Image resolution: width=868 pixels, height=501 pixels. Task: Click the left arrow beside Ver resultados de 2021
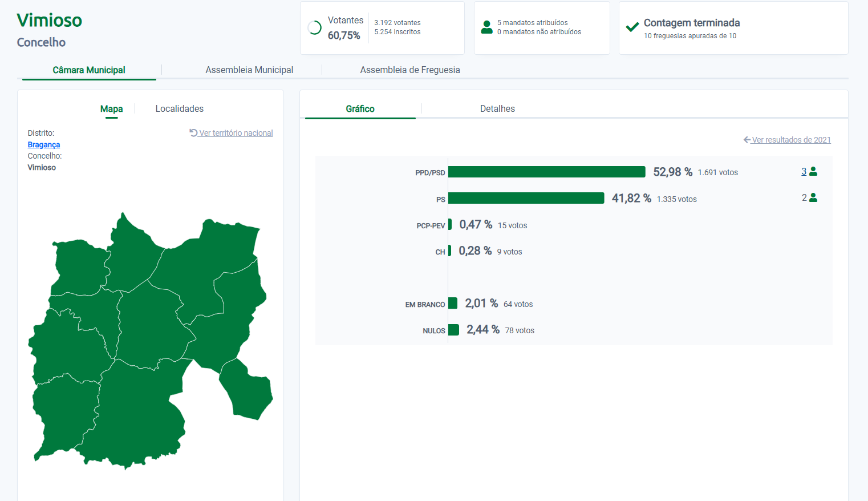tap(747, 140)
